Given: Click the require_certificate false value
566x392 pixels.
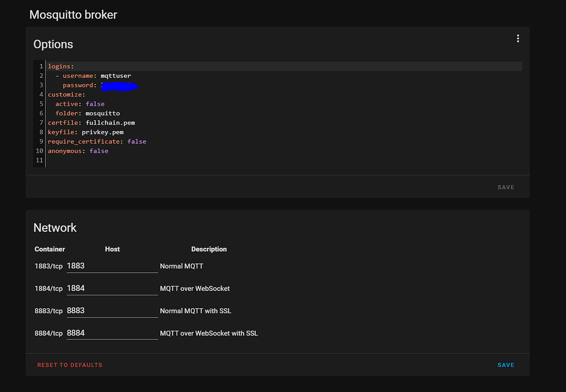Looking at the screenshot, I should click(x=137, y=141).
